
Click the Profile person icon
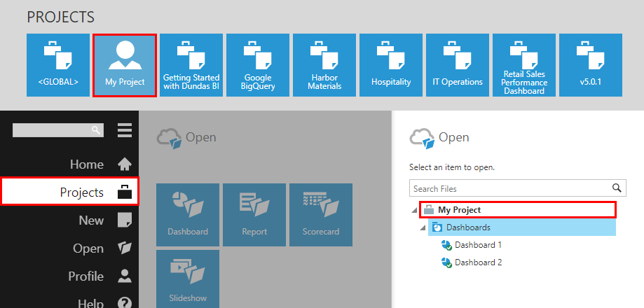[x=125, y=276]
